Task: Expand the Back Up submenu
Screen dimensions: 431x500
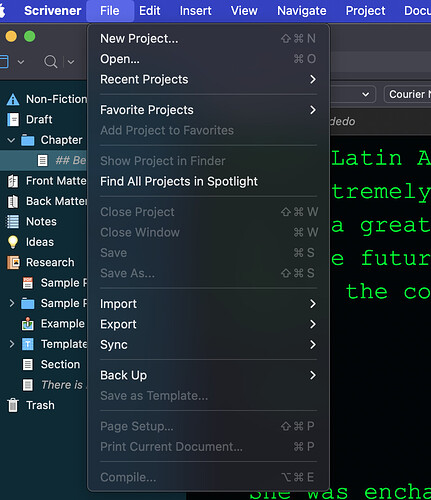Action: (x=208, y=375)
